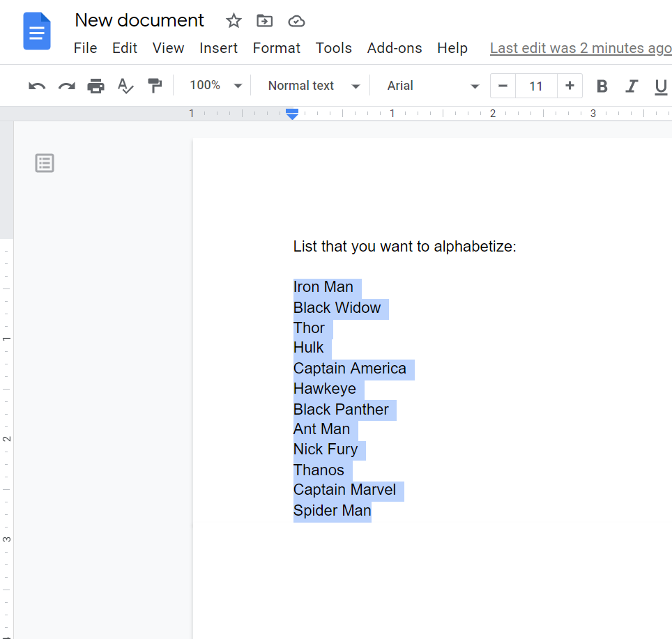Check the cloud document status icon

click(x=296, y=21)
